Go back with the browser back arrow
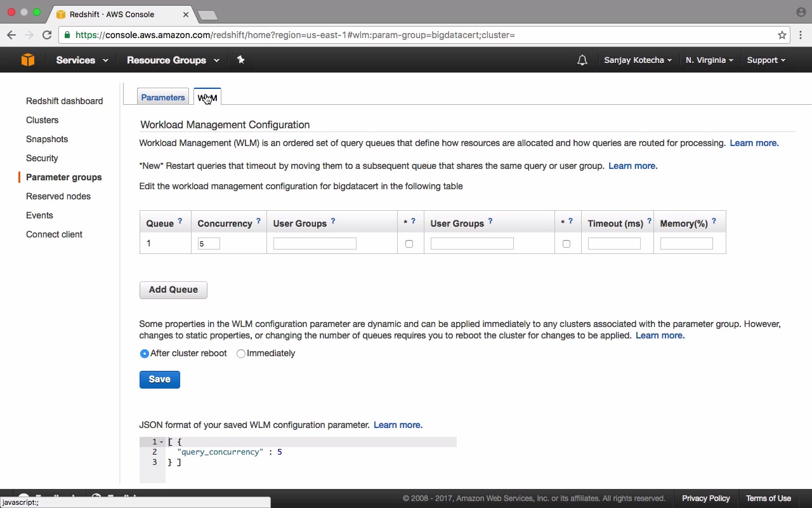The width and height of the screenshot is (812, 508). pos(11,35)
